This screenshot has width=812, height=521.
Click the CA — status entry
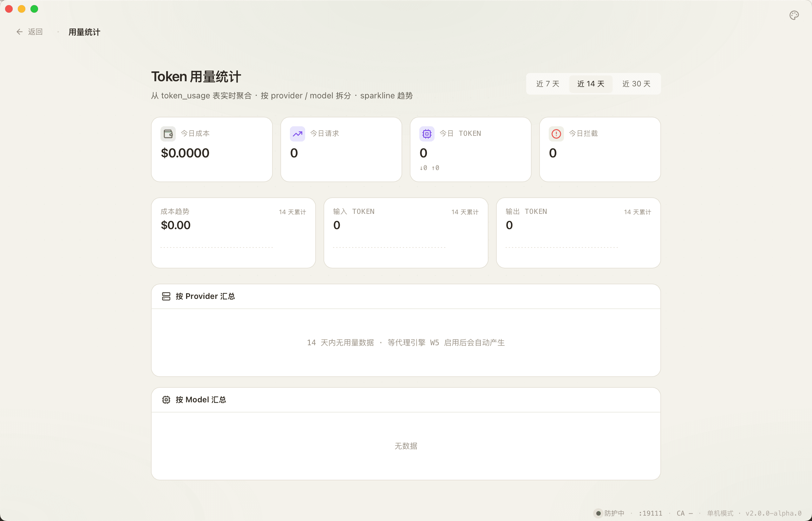click(685, 513)
